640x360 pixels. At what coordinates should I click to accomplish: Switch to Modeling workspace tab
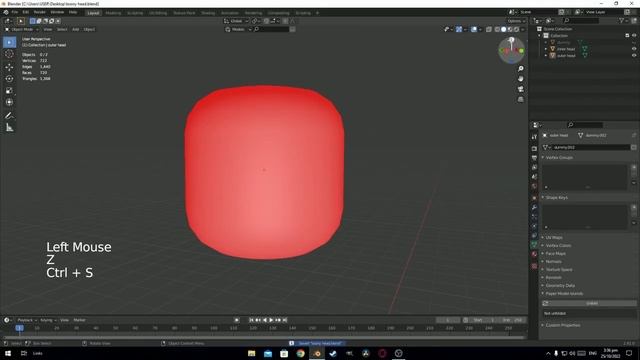113,13
